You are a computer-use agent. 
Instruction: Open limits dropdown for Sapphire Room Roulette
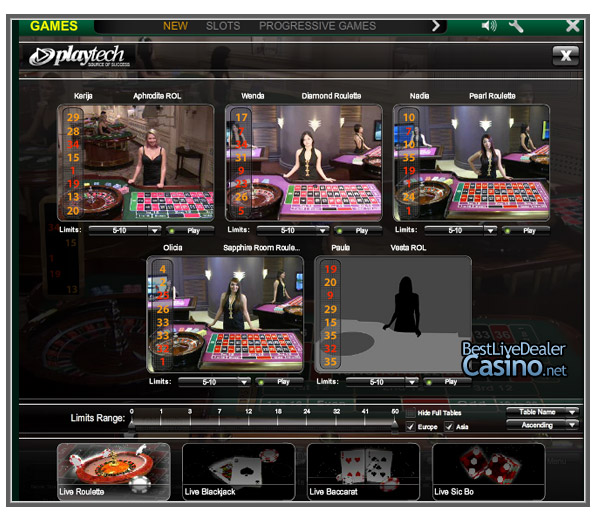(x=214, y=382)
